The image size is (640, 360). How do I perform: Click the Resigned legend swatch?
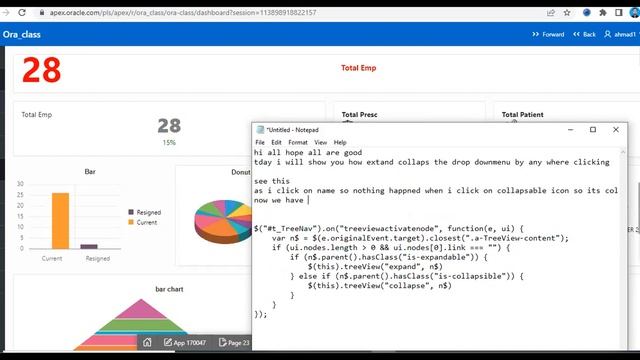click(131, 212)
